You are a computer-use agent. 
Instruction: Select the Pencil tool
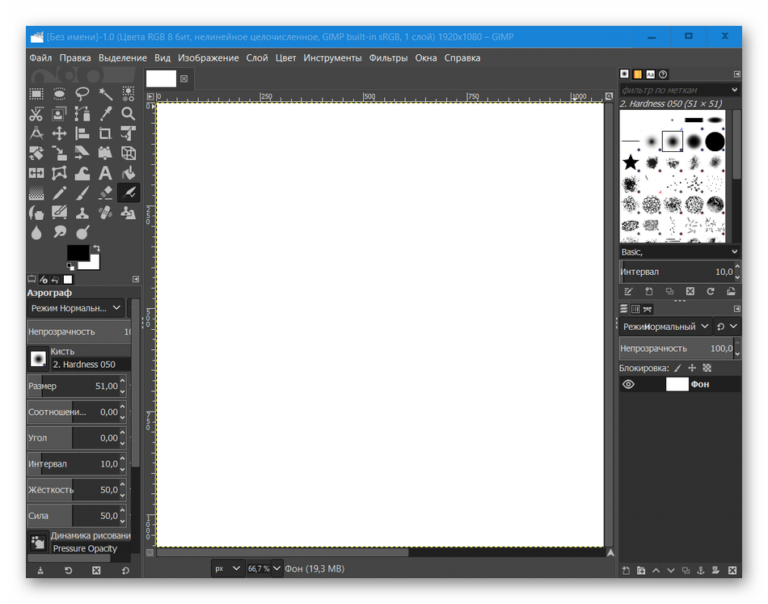click(59, 193)
